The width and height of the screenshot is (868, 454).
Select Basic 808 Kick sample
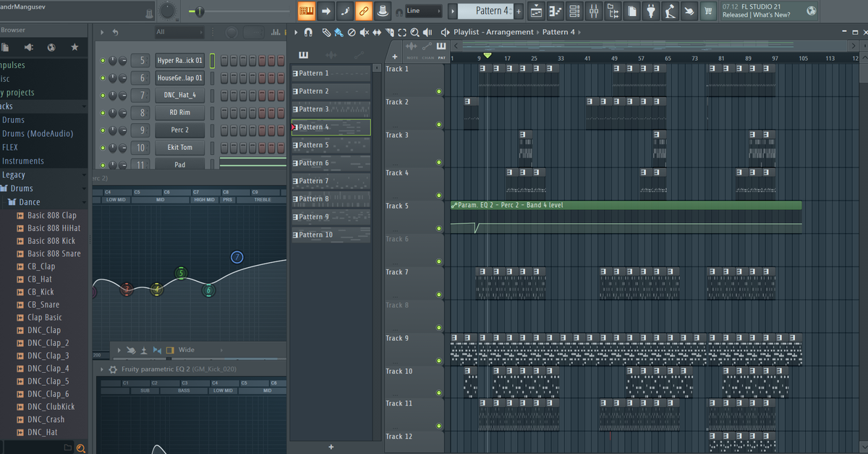[x=51, y=240]
